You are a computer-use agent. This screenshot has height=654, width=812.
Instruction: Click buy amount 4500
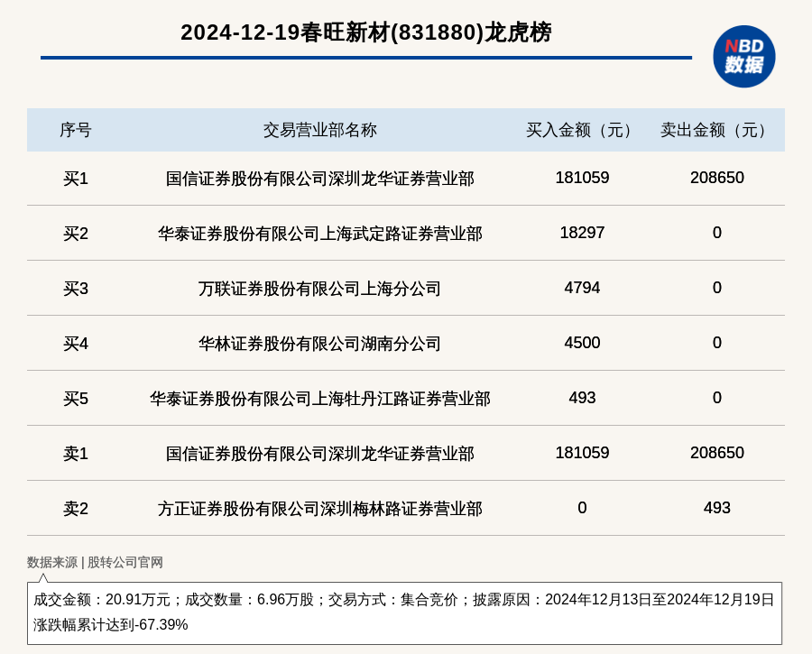pos(582,342)
